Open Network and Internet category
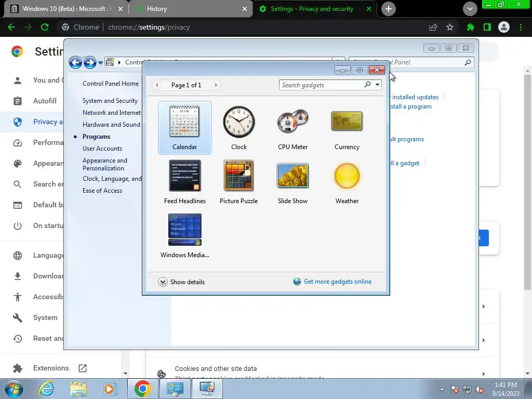 [x=112, y=113]
